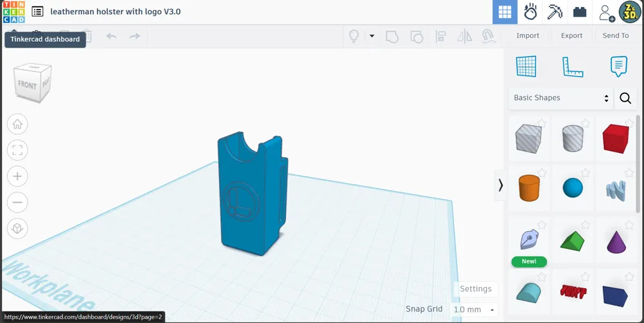This screenshot has height=323, width=644.
Task: Collapse the shapes panel chevron
Action: point(500,185)
